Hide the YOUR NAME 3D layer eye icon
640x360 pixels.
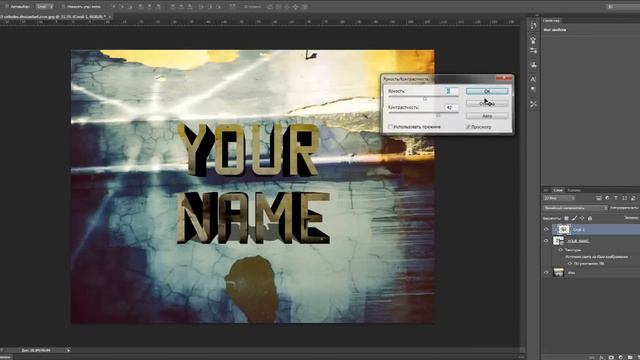pos(546,241)
